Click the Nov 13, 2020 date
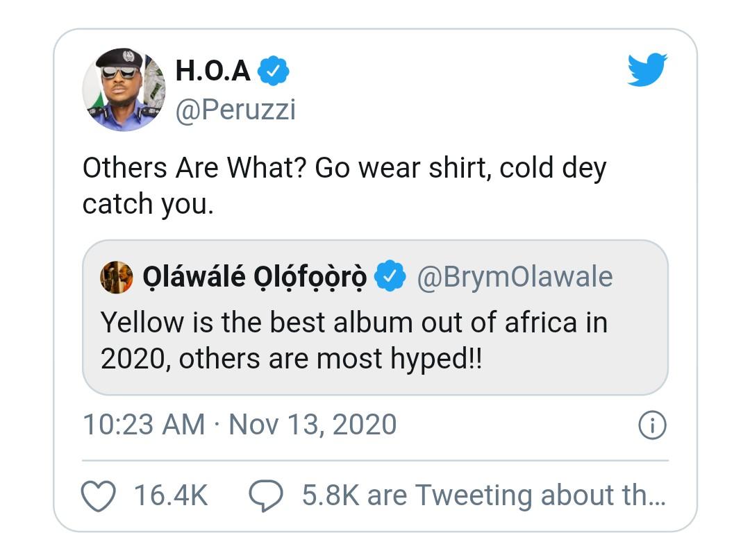The width and height of the screenshot is (750, 560). (312, 425)
